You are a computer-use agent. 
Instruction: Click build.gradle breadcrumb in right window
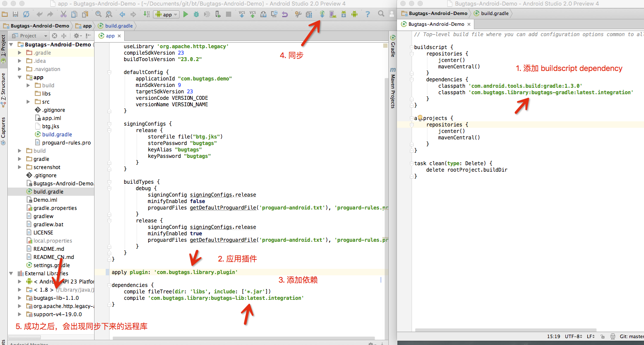tap(491, 13)
